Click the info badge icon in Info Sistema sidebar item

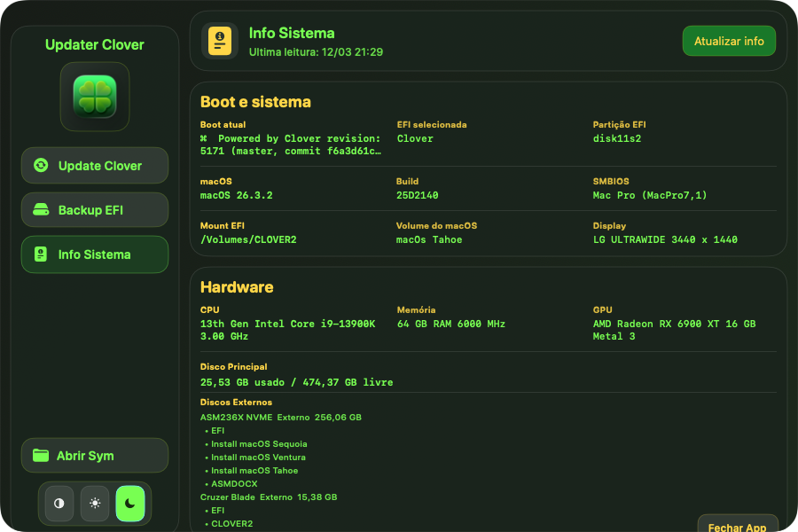point(41,254)
